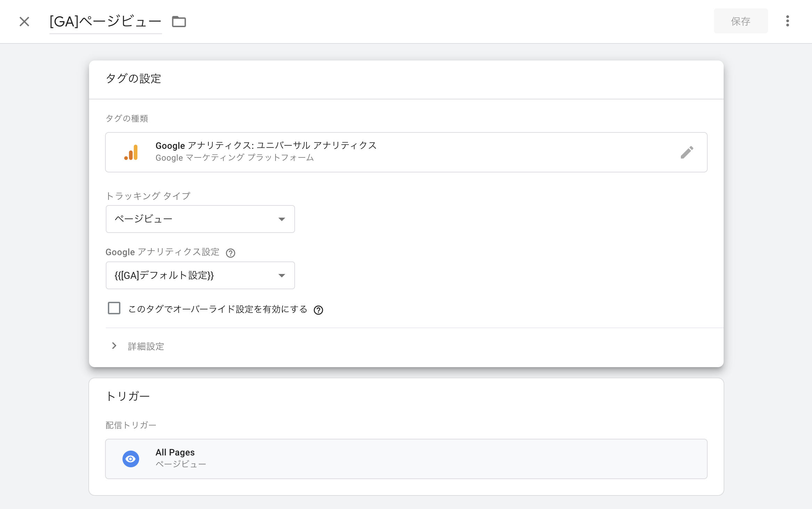
Task: Open the トラッキング タイプ dropdown showing ページビュー
Action: point(200,219)
